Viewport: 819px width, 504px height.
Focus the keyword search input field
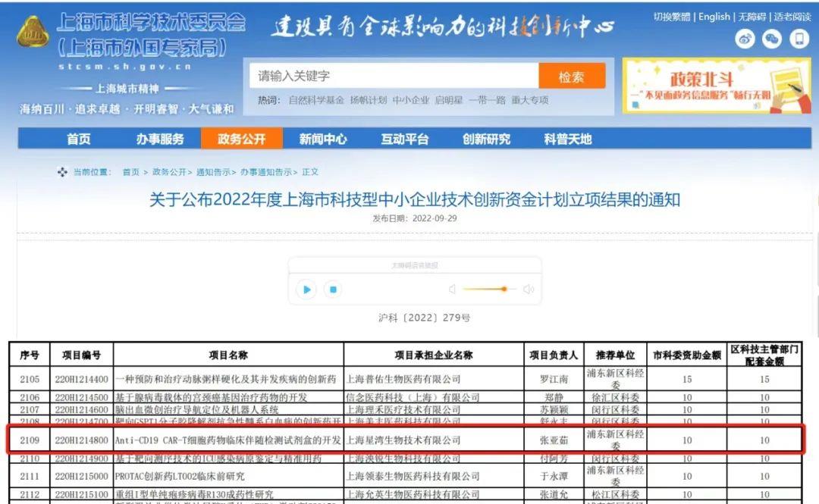pos(394,77)
